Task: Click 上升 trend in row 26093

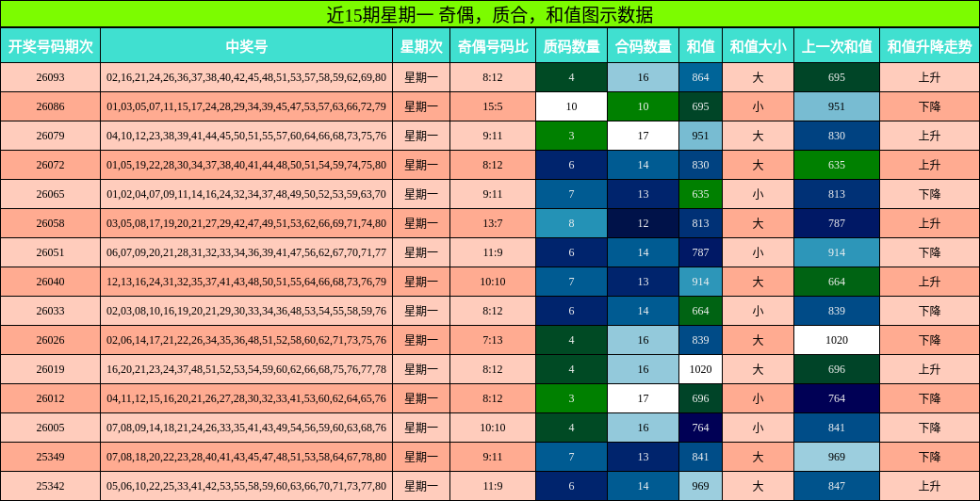Action: tap(930, 77)
